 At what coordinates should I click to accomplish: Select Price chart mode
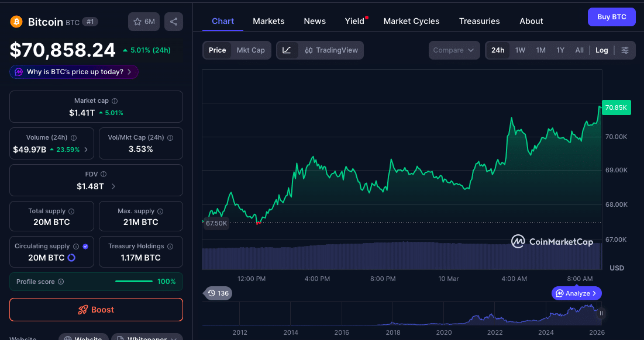[217, 50]
